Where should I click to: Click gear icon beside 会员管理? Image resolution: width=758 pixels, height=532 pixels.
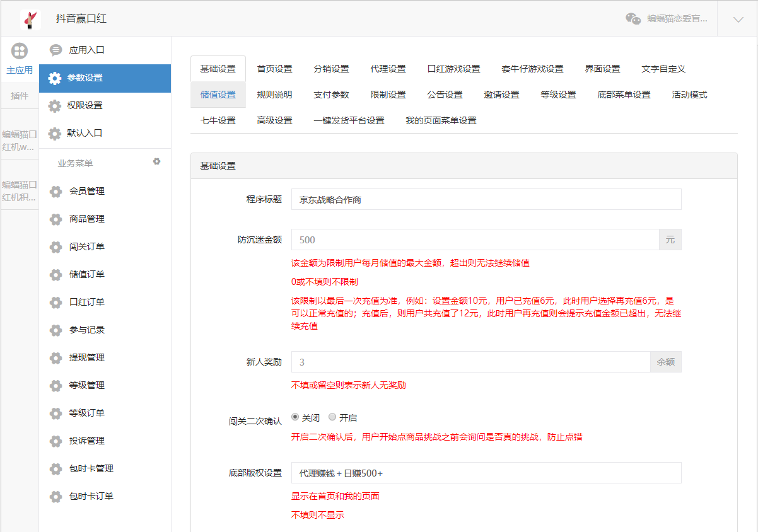pos(56,192)
